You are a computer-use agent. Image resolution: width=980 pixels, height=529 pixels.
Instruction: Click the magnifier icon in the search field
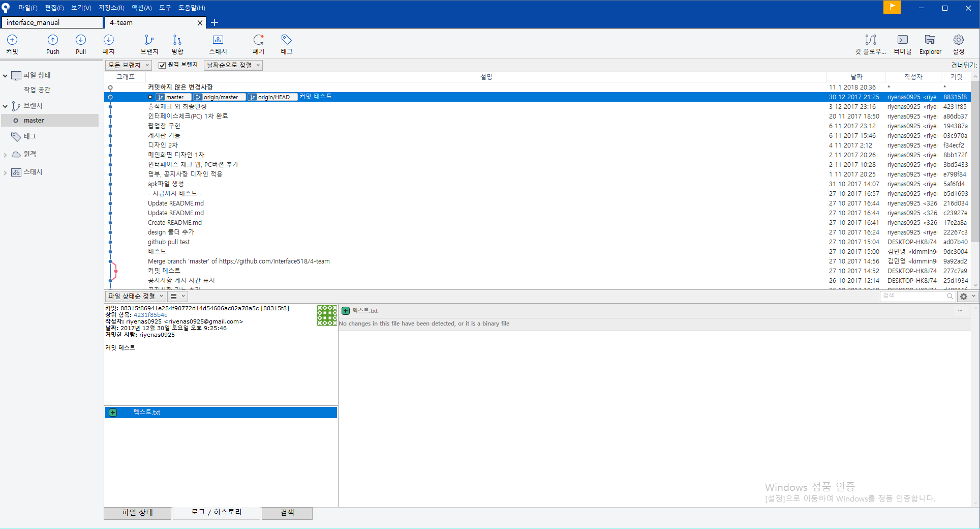[950, 296]
